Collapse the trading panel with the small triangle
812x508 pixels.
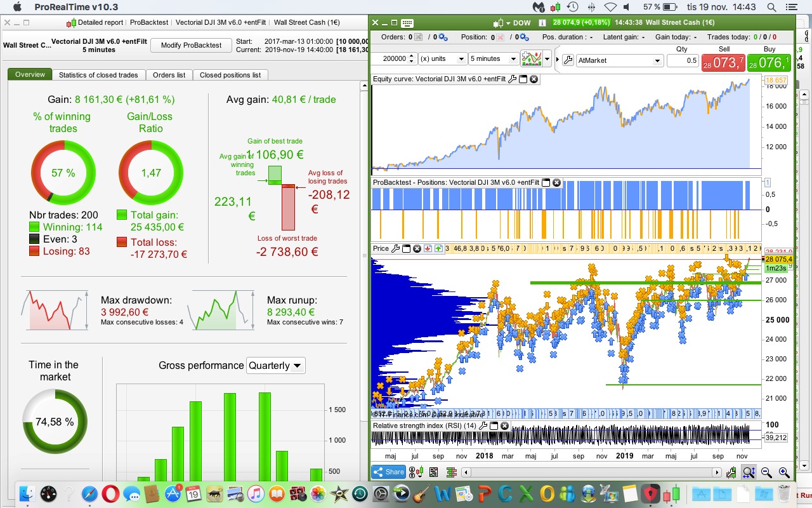click(558, 60)
